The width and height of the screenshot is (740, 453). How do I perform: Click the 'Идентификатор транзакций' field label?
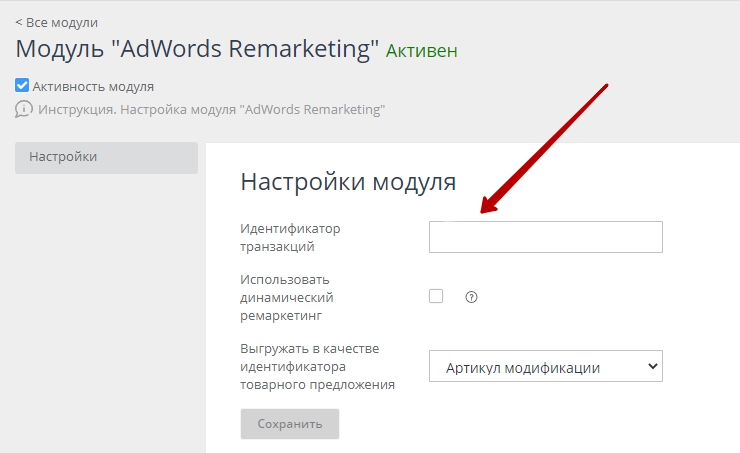[x=291, y=237]
